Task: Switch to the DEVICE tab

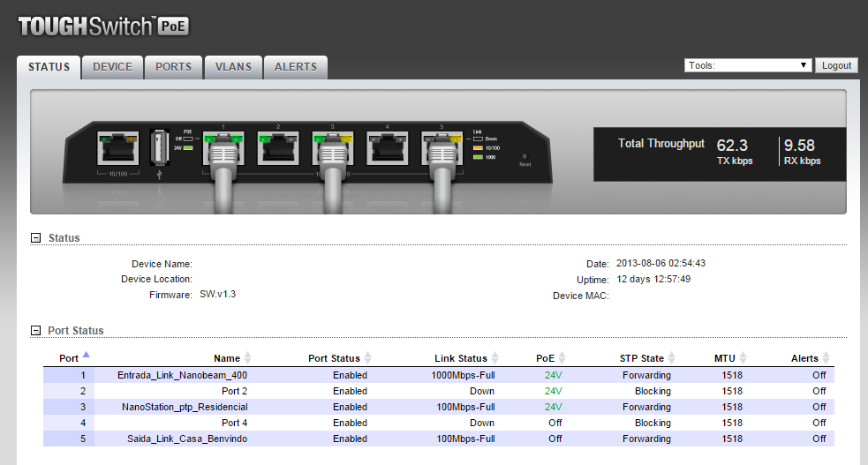Action: point(112,67)
